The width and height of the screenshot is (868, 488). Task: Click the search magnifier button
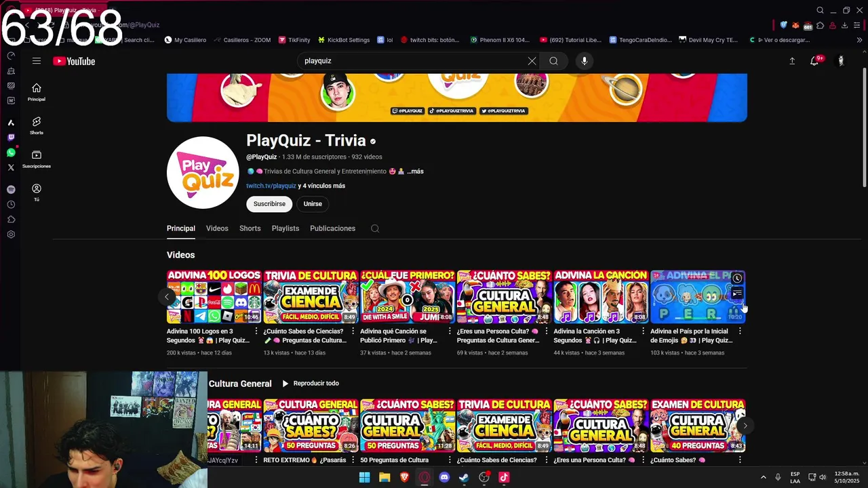[553, 61]
